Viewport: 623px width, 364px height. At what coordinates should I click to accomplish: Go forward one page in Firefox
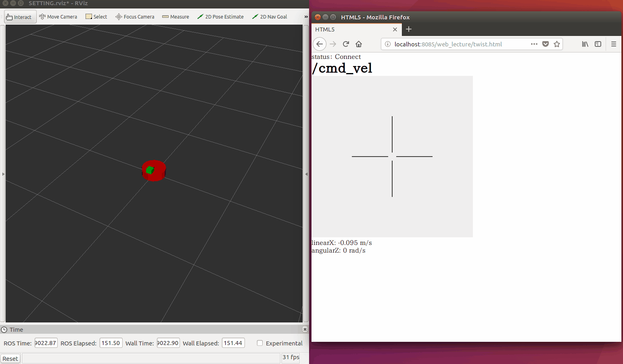333,44
